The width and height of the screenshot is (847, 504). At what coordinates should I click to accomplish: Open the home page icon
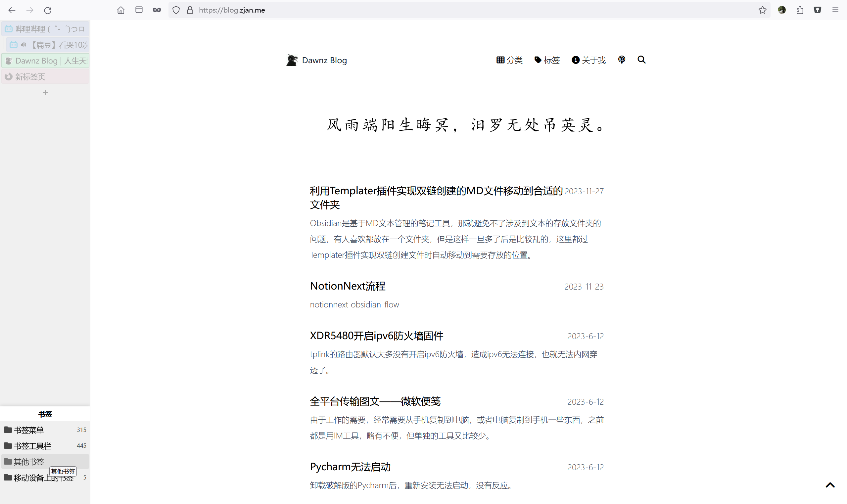pyautogui.click(x=121, y=10)
